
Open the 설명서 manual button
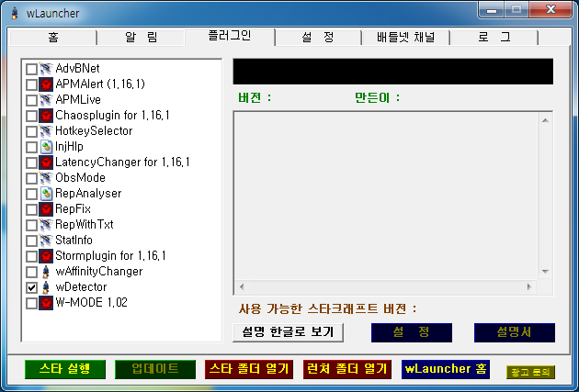click(515, 332)
